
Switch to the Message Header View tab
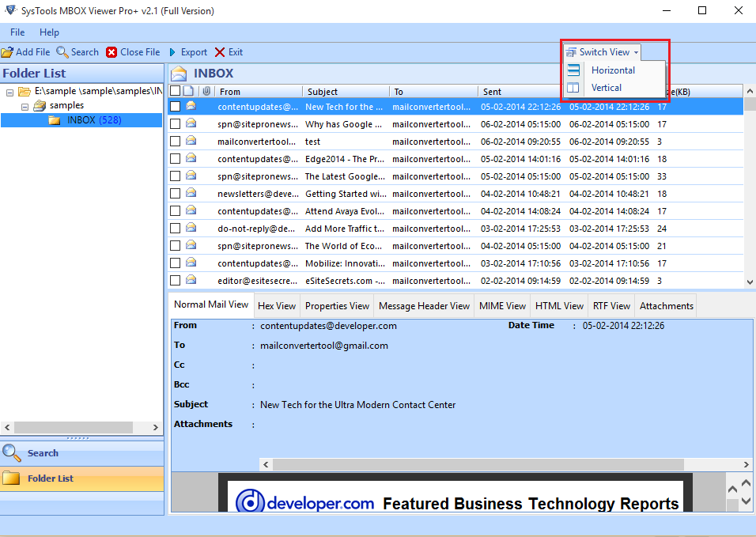point(425,305)
